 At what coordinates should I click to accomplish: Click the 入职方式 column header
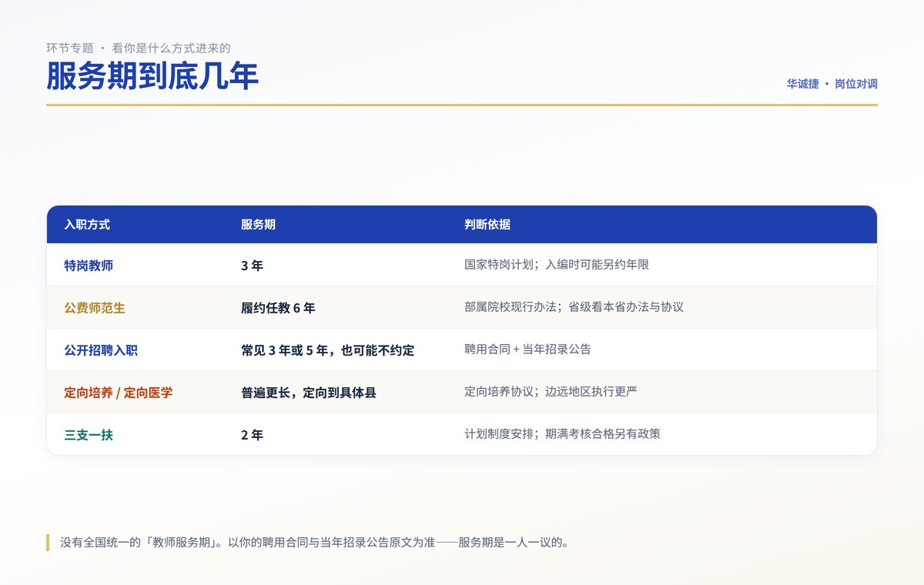pos(87,225)
